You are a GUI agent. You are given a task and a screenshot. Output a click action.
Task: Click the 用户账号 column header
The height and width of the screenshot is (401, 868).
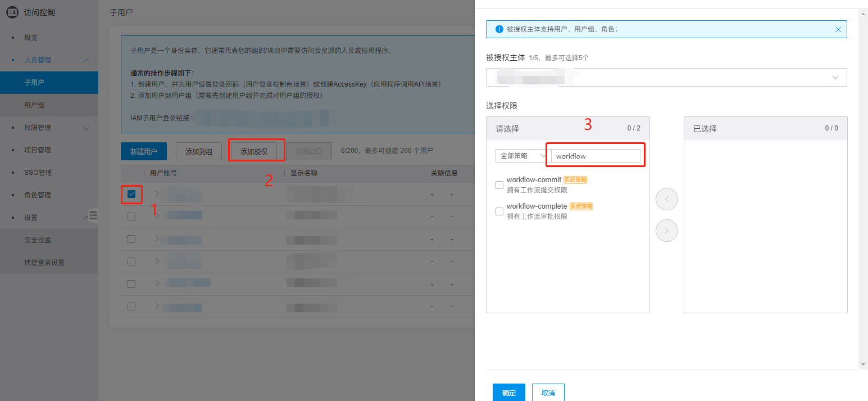163,173
